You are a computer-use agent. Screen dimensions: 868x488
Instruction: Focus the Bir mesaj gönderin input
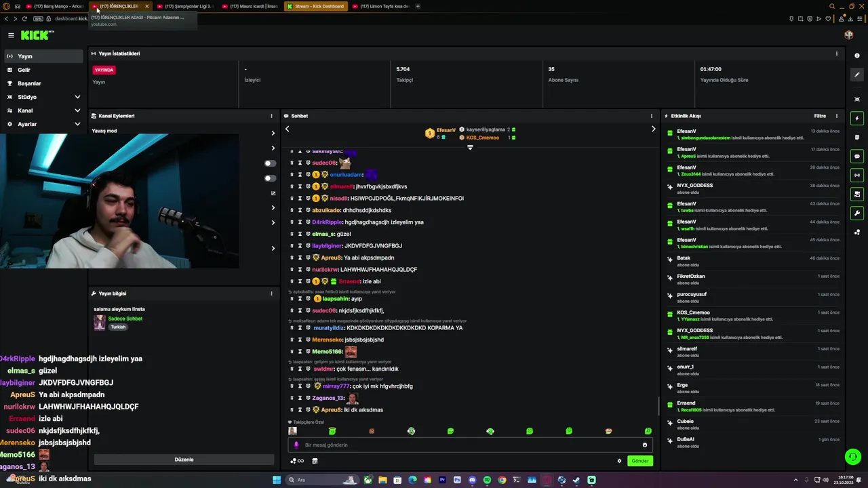471,445
